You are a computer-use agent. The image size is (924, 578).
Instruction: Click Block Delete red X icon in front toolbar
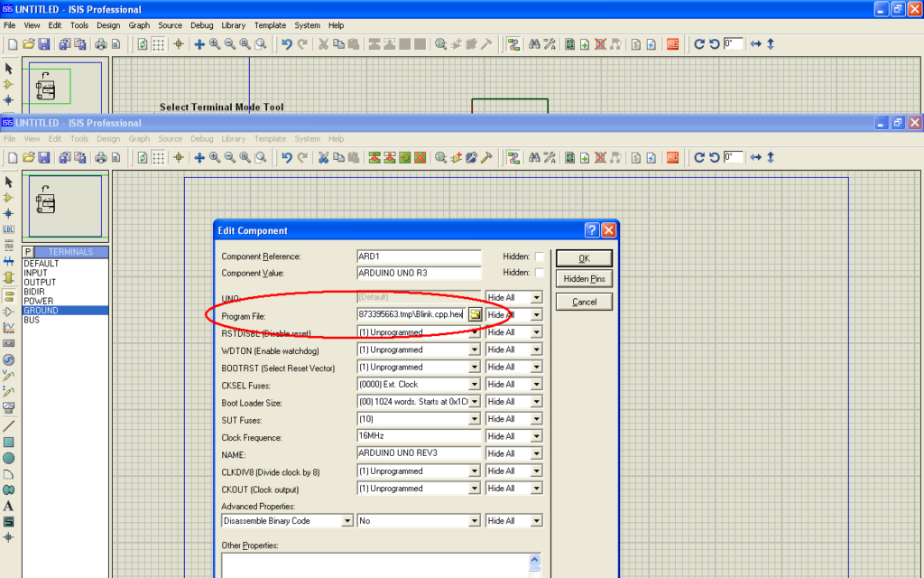[x=420, y=157]
